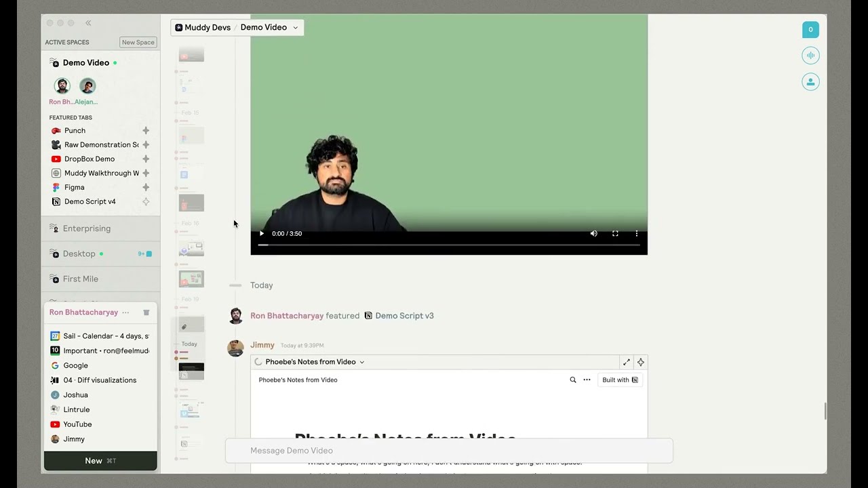Mute the video using the speaker icon
Viewport: 868px width, 488px height.
click(594, 234)
